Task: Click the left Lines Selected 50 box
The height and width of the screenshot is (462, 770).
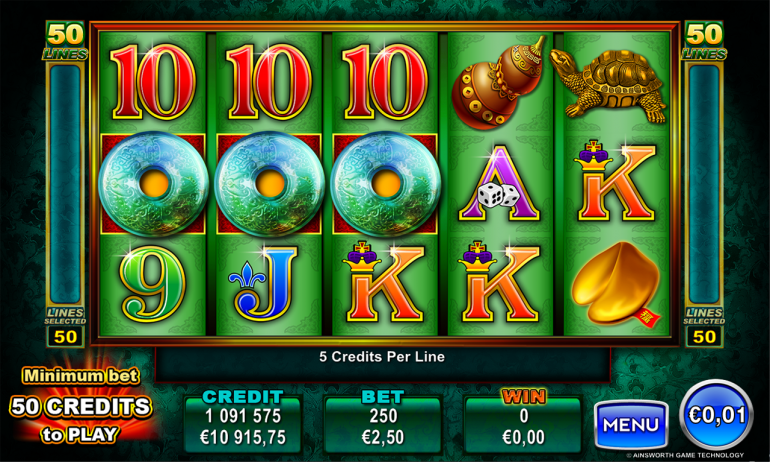Action: [x=65, y=337]
